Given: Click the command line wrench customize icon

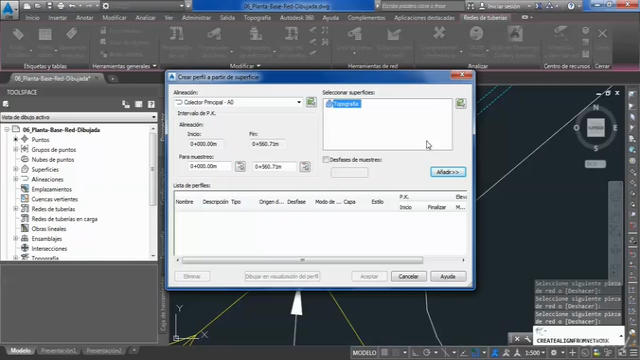Looking at the screenshot, I should (x=527, y=339).
